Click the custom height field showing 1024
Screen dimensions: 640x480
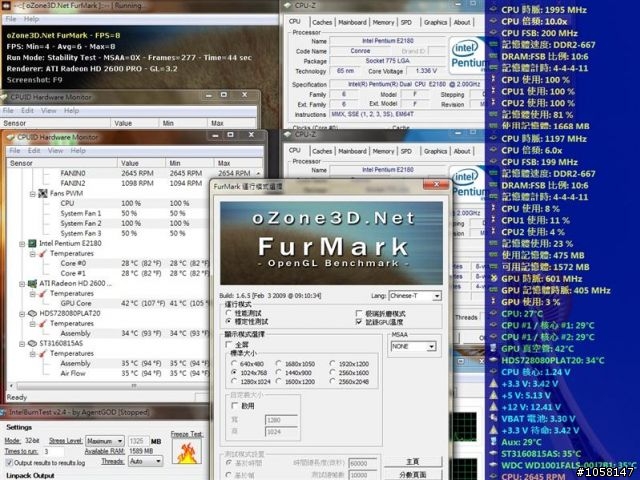click(x=281, y=431)
